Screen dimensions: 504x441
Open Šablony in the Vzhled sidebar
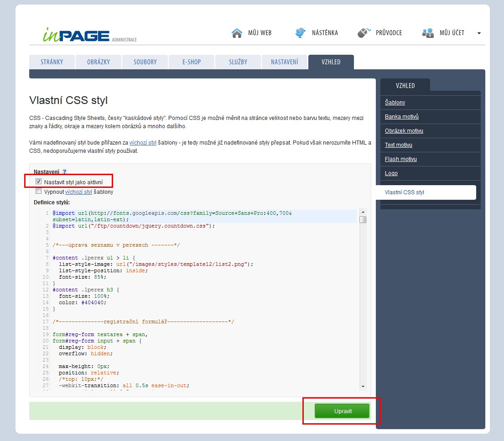(x=395, y=103)
